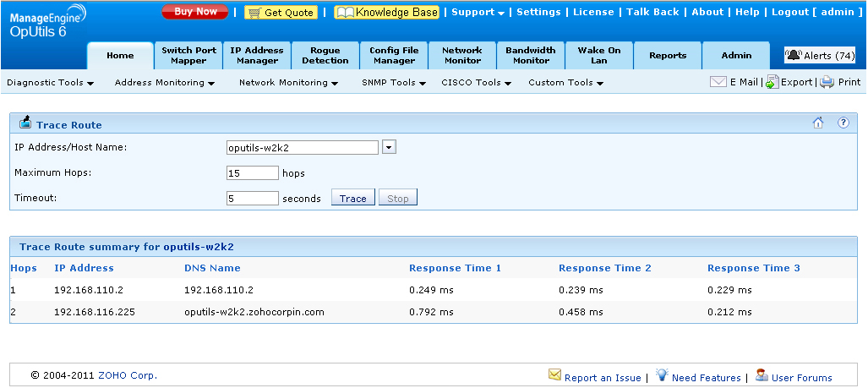Click the Talk Back link

[652, 12]
